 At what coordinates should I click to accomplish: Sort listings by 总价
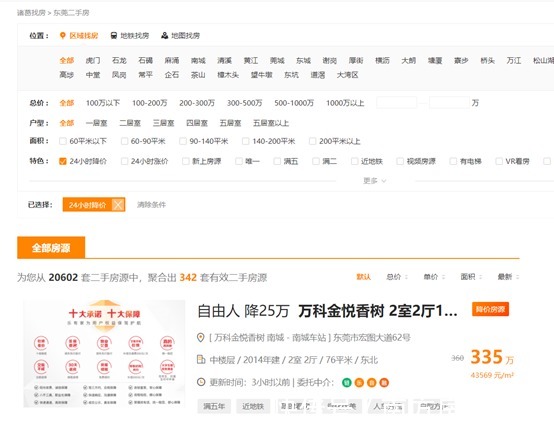pos(397,277)
